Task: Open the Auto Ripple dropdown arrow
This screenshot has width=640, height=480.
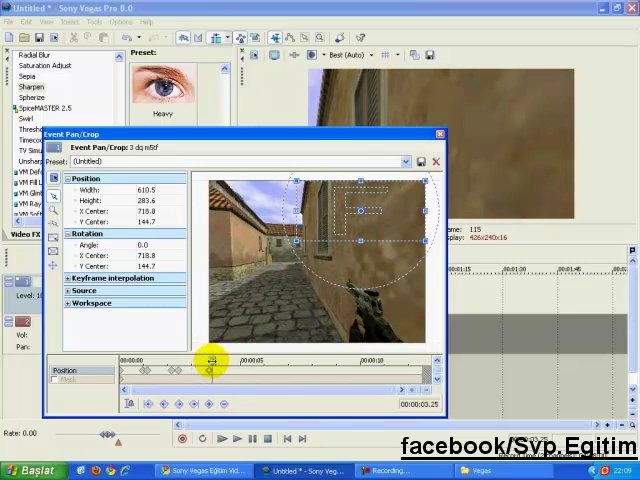Action: click(228, 38)
